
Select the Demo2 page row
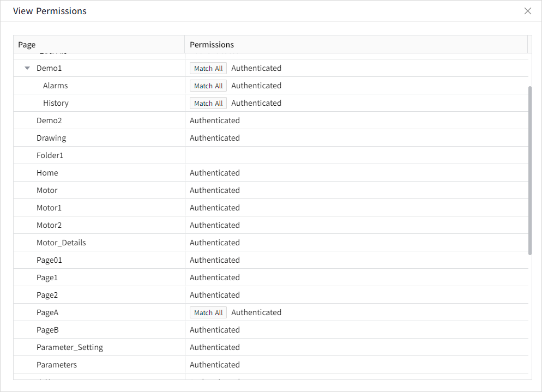49,120
